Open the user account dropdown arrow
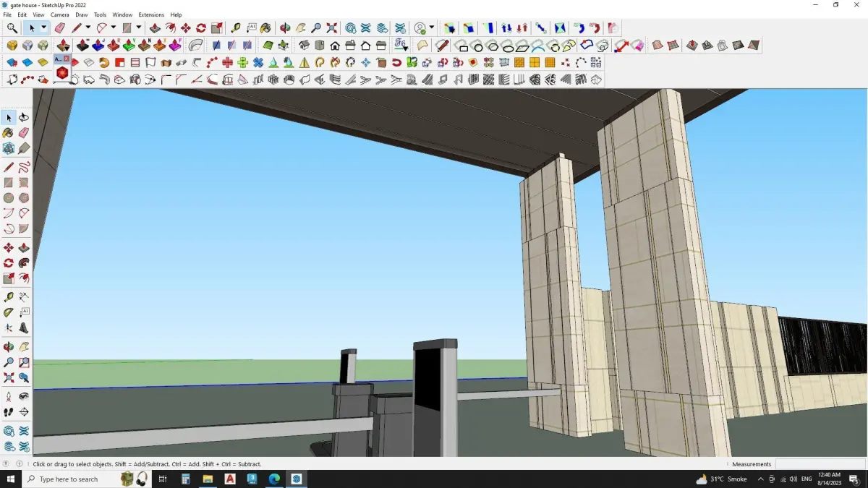The width and height of the screenshot is (868, 488). point(432,28)
